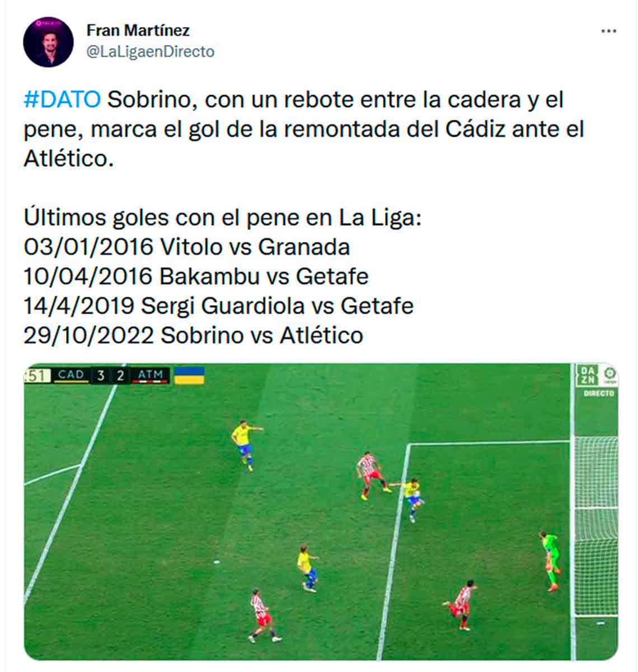
Task: Click the goal net in the image
Action: coord(597,526)
